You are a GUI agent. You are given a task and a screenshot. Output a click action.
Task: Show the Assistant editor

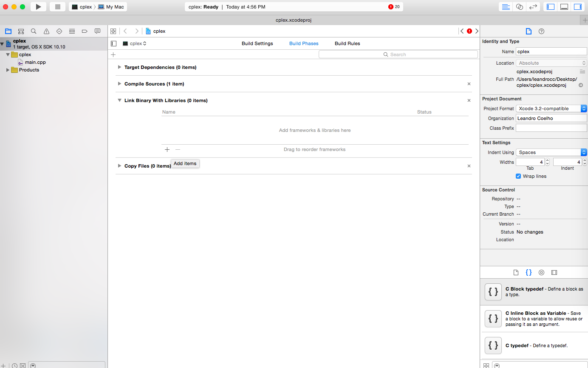519,7
